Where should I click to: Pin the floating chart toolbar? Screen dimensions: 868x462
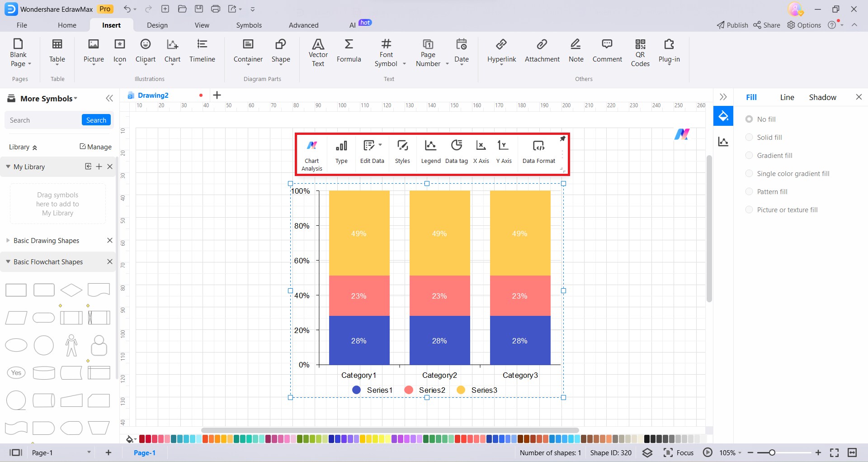tap(562, 138)
